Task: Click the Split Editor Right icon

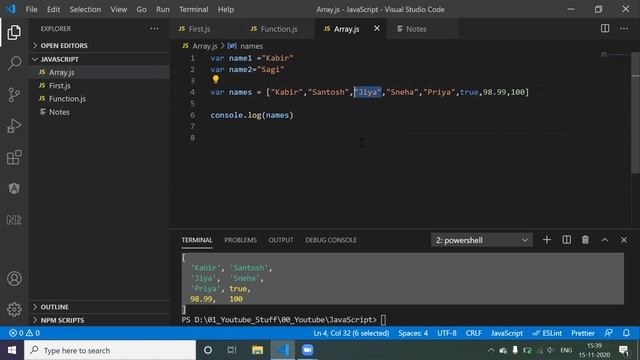Action: click(x=605, y=28)
